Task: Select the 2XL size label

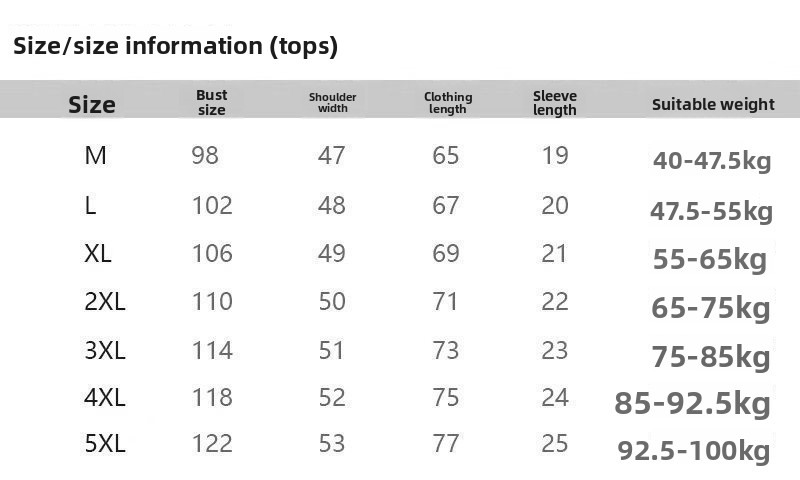Action: [105, 301]
